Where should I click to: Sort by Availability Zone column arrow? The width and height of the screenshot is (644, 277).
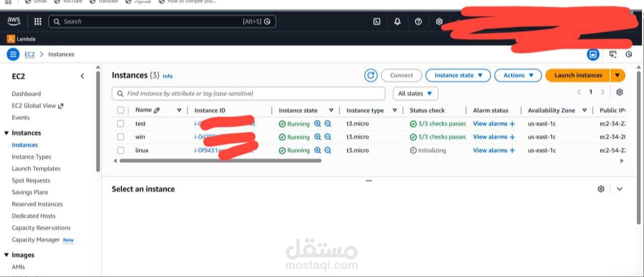[x=585, y=110]
